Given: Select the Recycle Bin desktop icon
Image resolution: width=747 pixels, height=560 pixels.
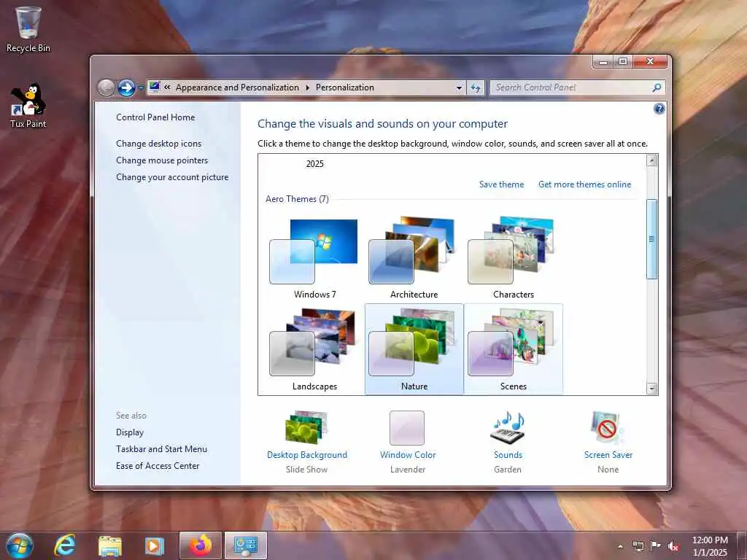Looking at the screenshot, I should point(28,29).
